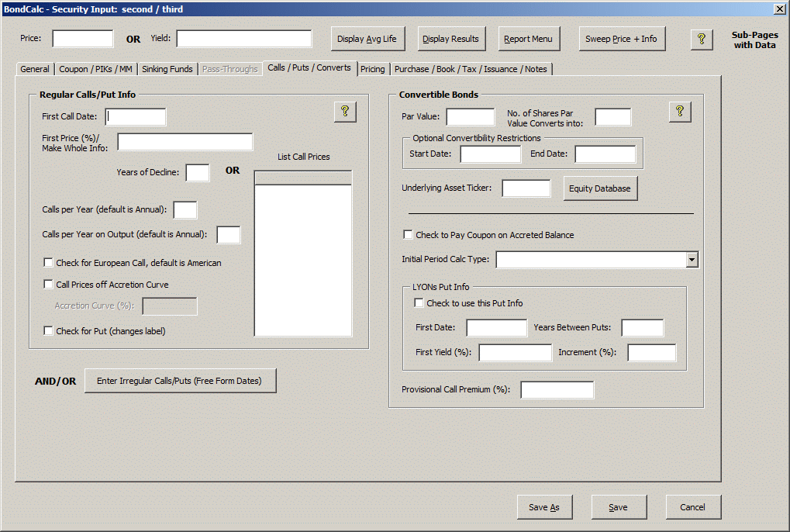Toggle the Check for Put checkbox
The width and height of the screenshot is (790, 532).
click(49, 331)
